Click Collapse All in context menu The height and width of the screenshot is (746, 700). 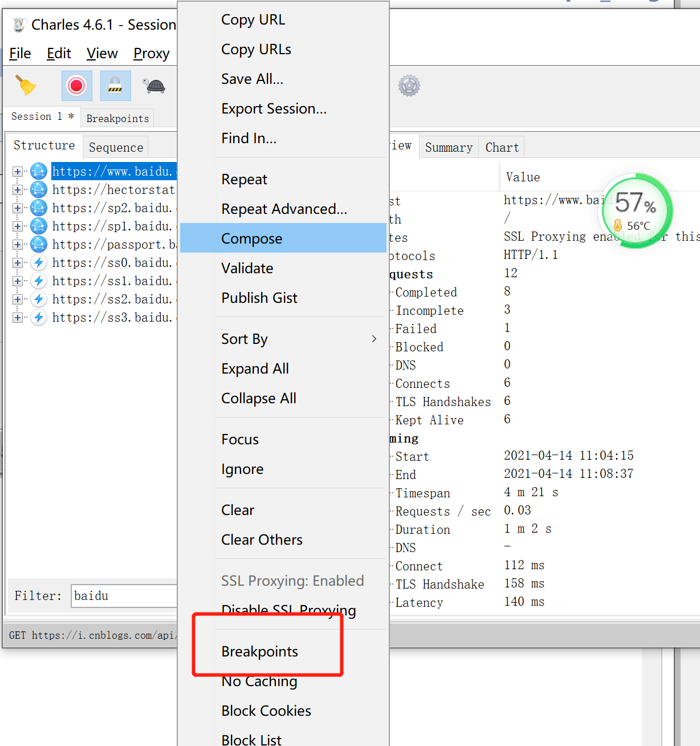pos(283,398)
